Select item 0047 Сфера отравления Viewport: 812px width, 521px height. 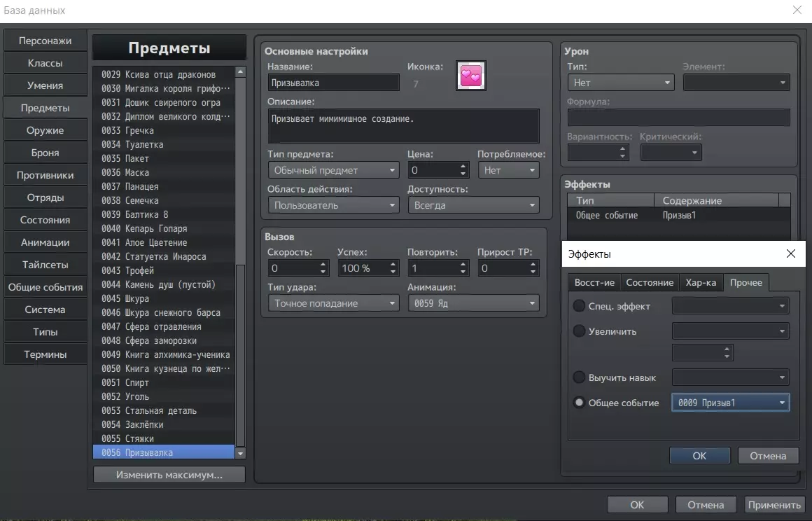(x=164, y=326)
